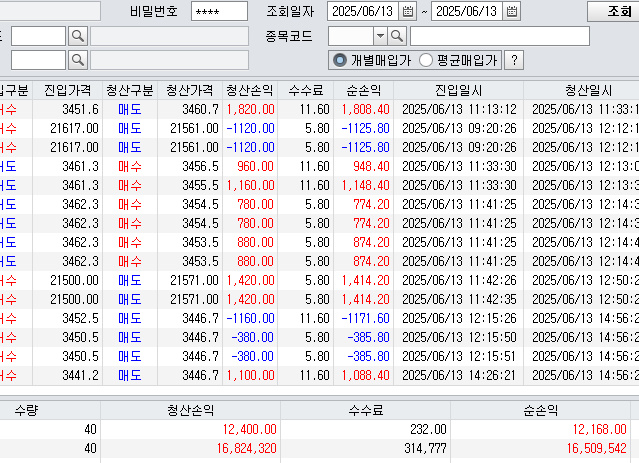Click the 비밀번호 password field
Screen dimensions: 639x463
click(x=219, y=11)
